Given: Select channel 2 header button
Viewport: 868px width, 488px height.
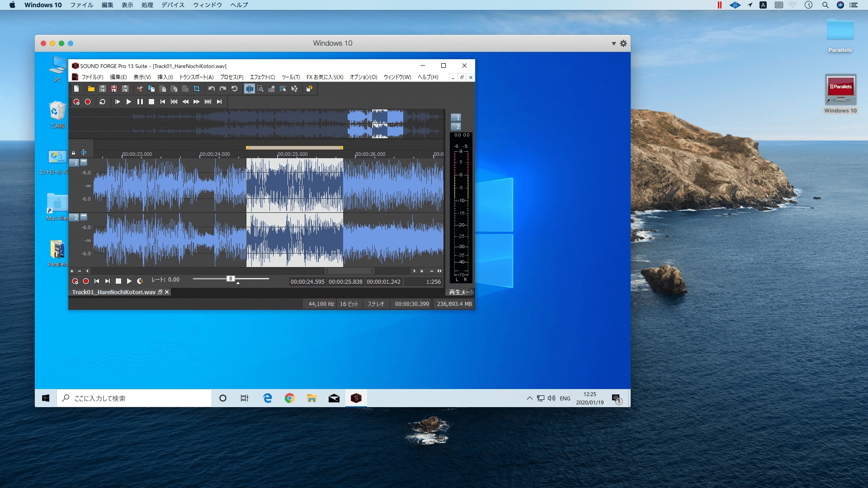Looking at the screenshot, I should (74, 218).
